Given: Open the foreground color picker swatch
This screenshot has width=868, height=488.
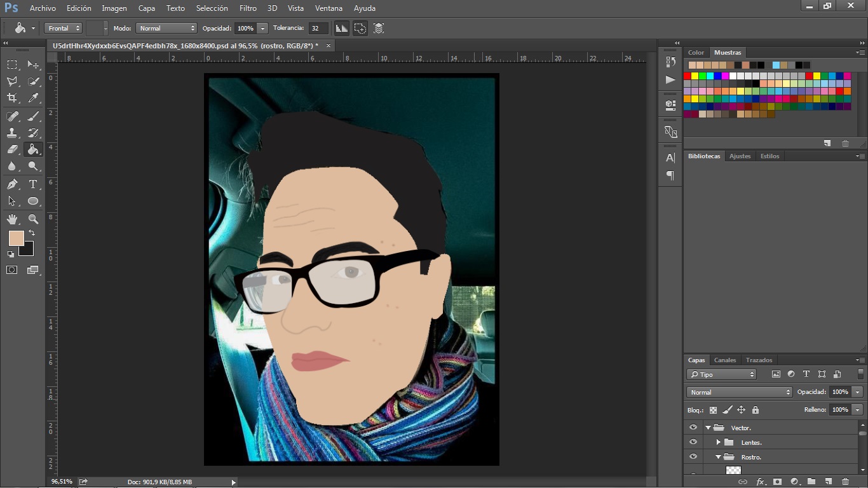Looking at the screenshot, I should pyautogui.click(x=15, y=237).
